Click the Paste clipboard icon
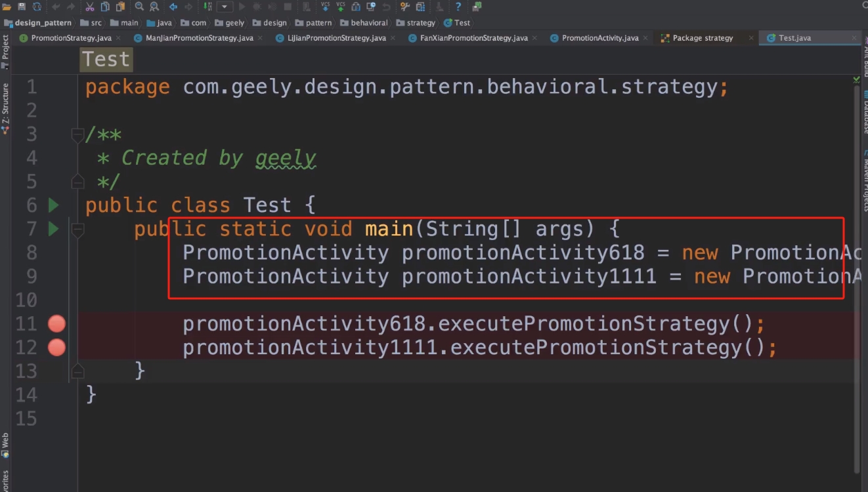This screenshot has width=868, height=492. (120, 7)
